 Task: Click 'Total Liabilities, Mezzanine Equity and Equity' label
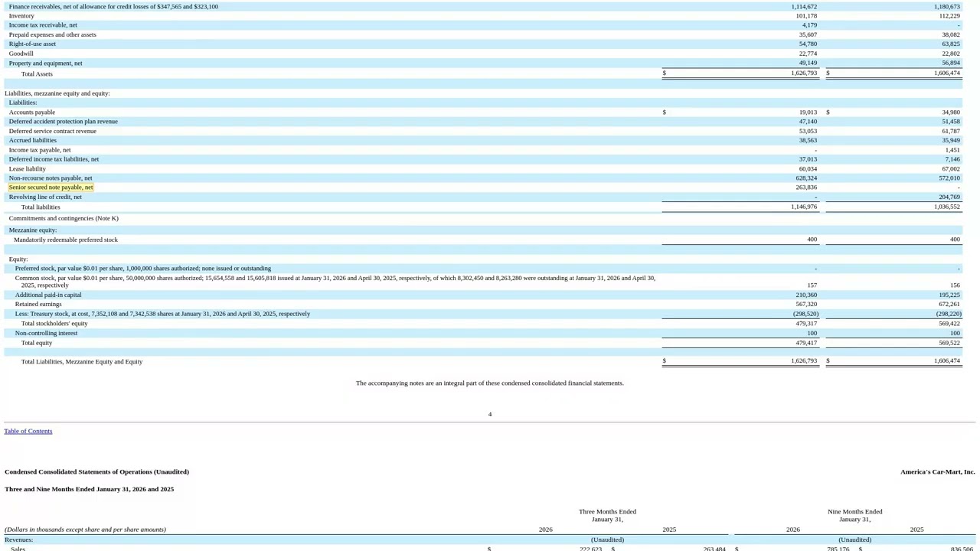(x=82, y=362)
